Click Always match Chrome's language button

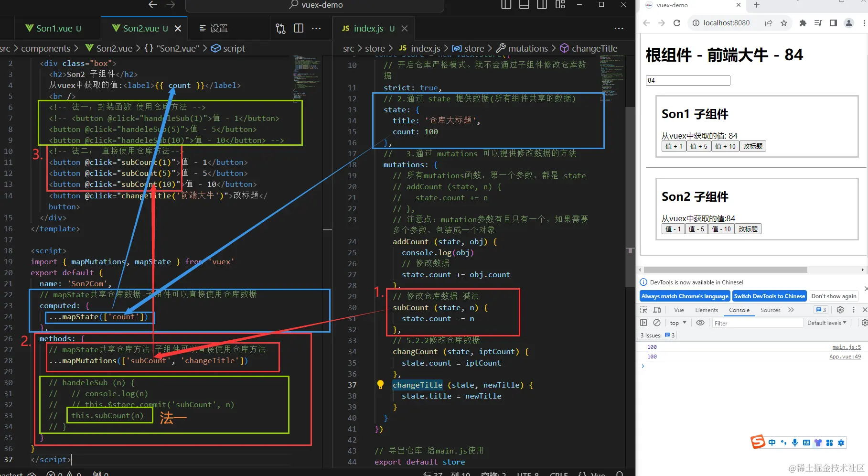tap(685, 296)
